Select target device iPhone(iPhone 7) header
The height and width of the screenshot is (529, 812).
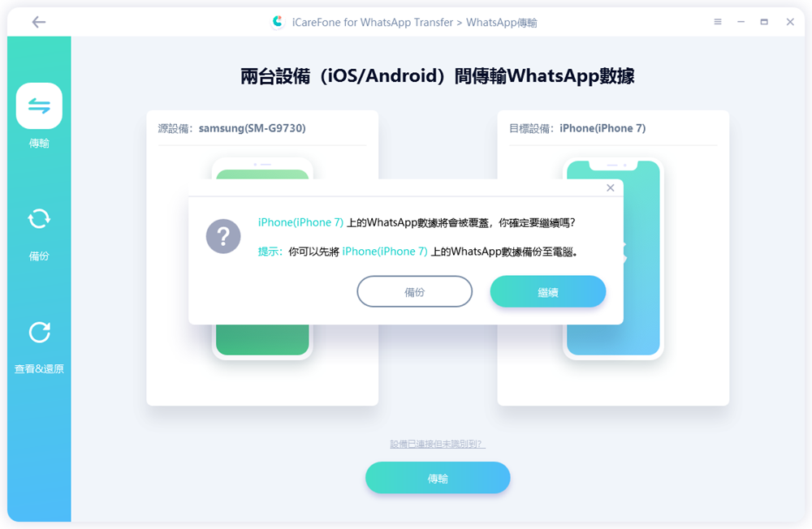tap(577, 128)
